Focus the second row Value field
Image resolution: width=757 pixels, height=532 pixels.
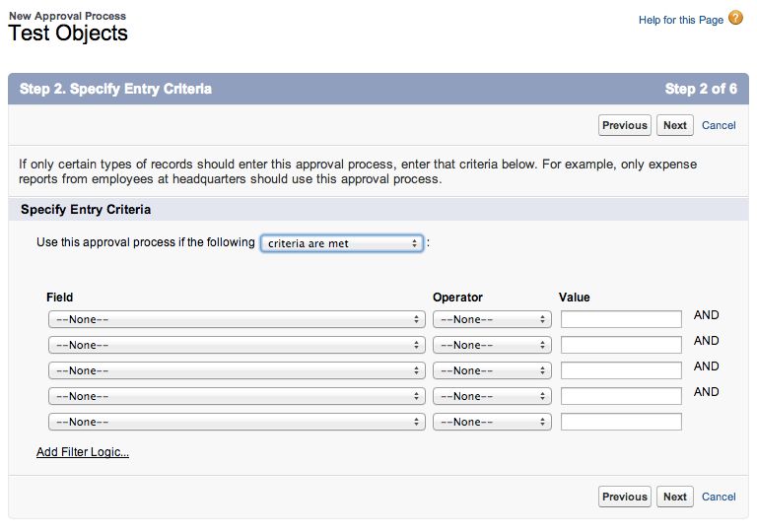coord(621,345)
